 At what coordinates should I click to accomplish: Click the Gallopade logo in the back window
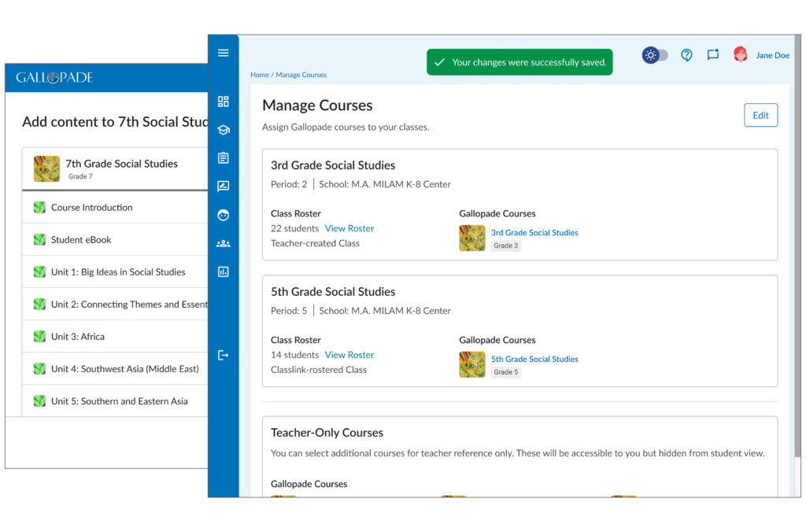(x=54, y=78)
